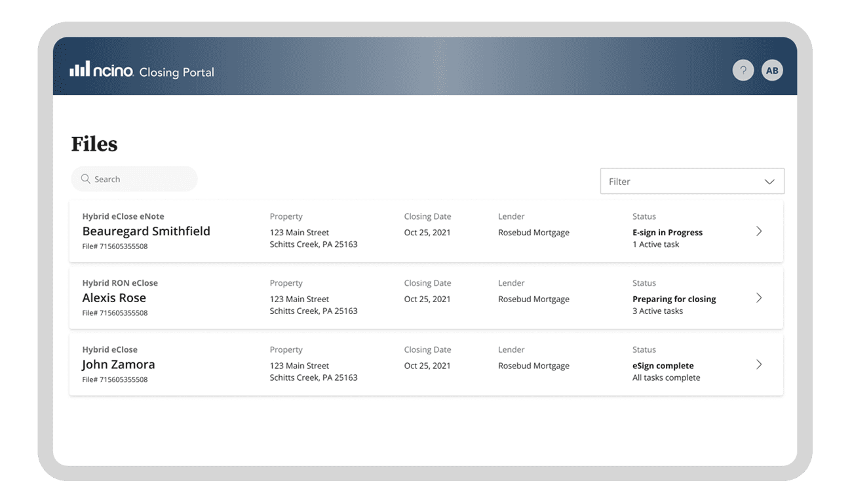
Task: Click the chevron on John Zamora's file
Action: [x=759, y=364]
